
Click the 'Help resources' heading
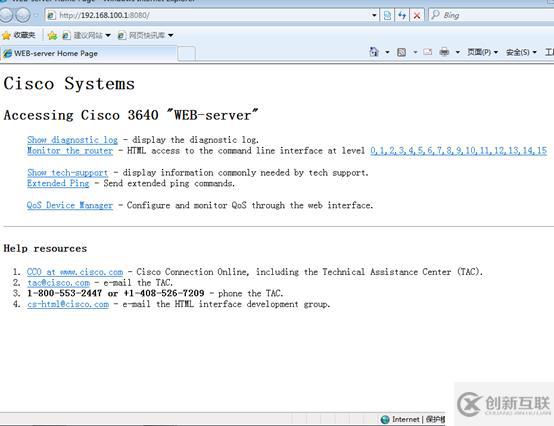[45, 248]
